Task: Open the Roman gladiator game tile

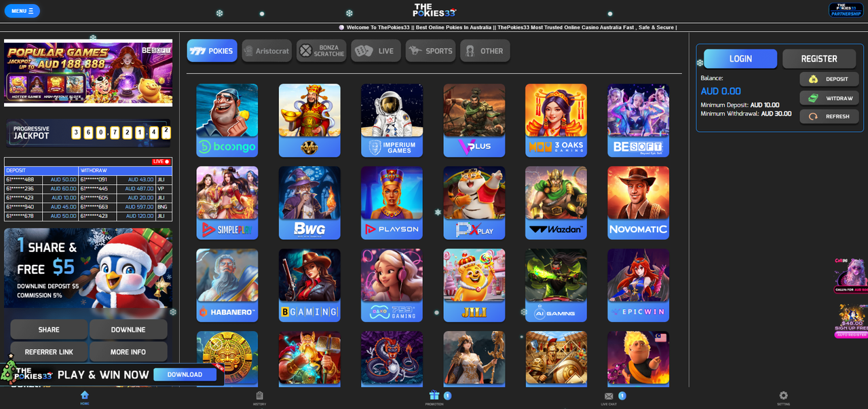Action: 556,359
